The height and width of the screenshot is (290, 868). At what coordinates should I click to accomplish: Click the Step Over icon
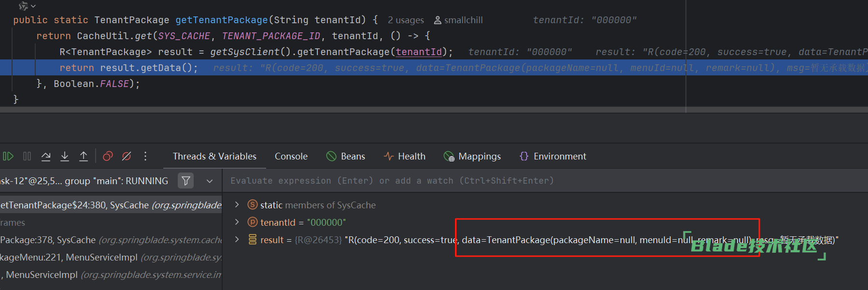(46, 156)
